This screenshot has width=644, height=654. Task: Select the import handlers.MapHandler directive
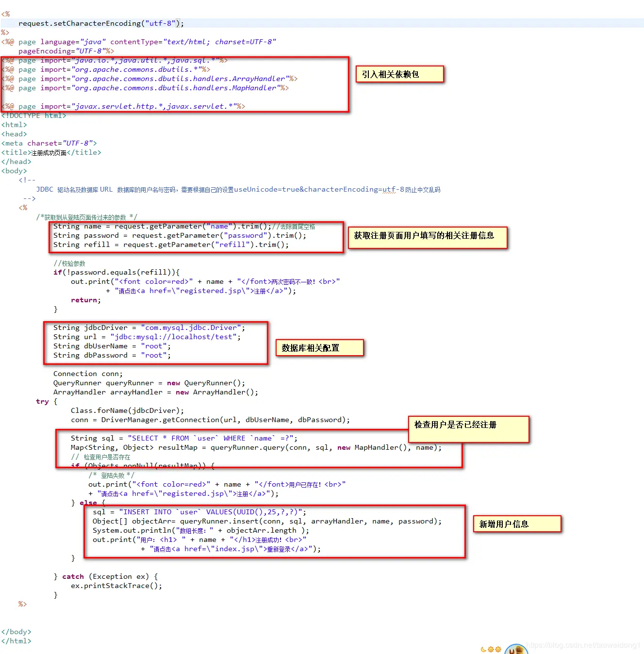click(145, 88)
